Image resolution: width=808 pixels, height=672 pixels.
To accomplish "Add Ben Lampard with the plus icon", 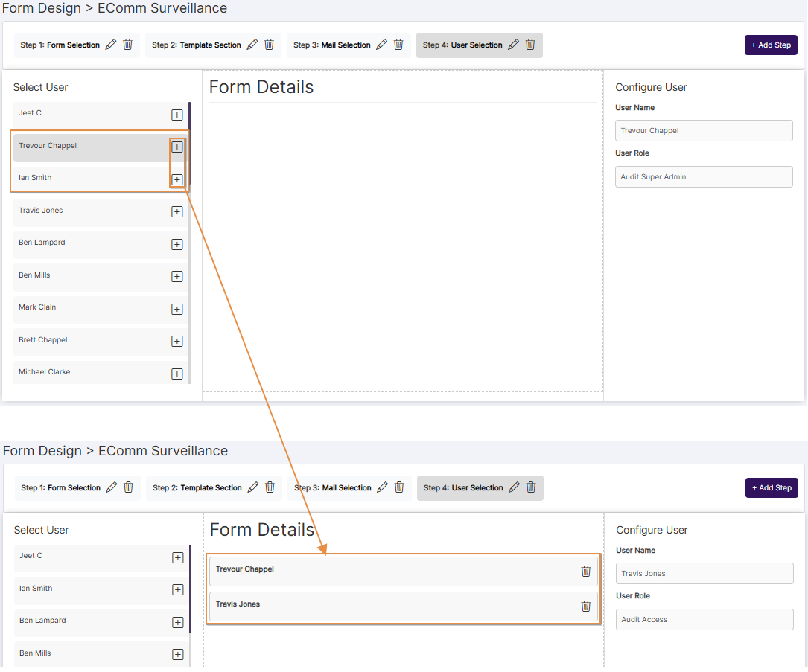I will (x=176, y=244).
